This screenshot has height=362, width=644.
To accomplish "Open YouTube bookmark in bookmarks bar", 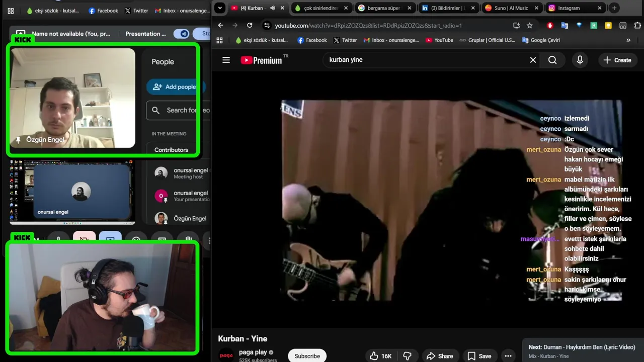I will coord(439,40).
